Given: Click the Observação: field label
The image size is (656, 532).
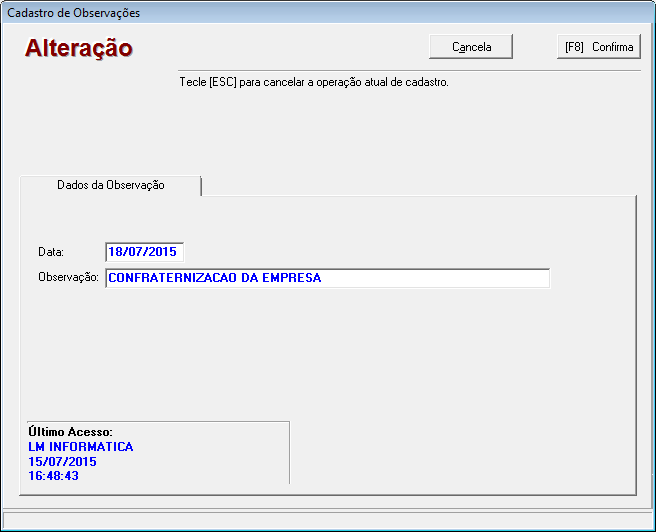Looking at the screenshot, I should [x=68, y=278].
